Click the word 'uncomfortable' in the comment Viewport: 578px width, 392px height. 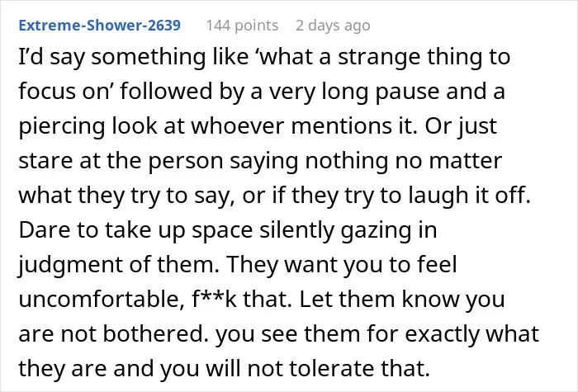click(x=102, y=299)
